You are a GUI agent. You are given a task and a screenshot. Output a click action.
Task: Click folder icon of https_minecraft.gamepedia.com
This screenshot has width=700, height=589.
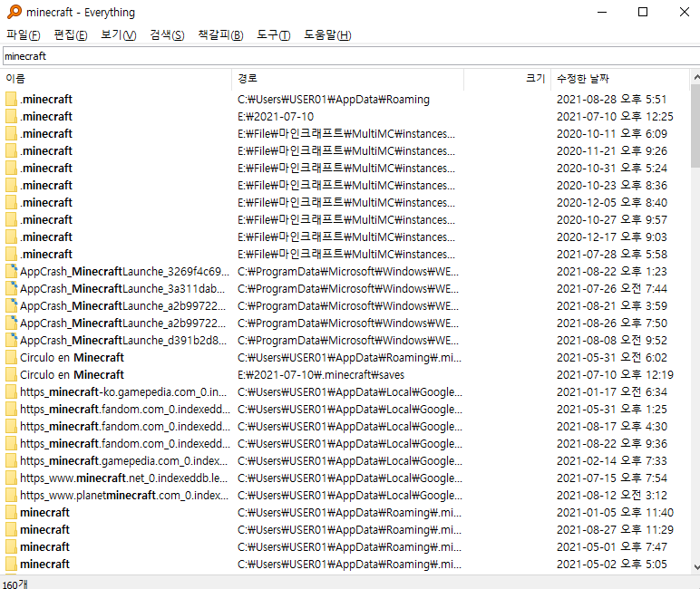(11, 461)
